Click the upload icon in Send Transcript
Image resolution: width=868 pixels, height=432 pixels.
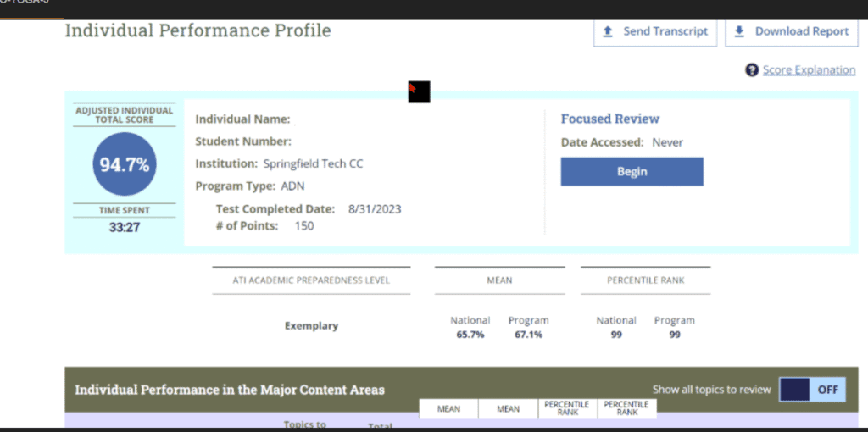pos(607,31)
